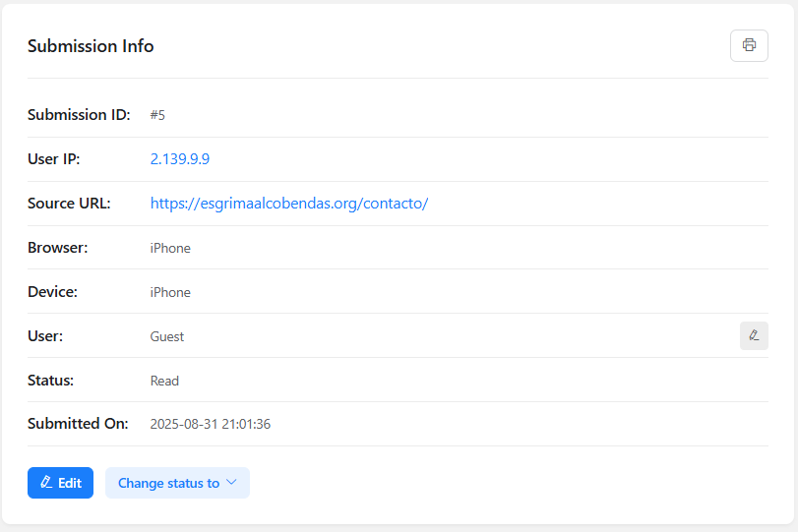Open the Change status to dropdown
Viewport: 798px width, 532px height.
168,483
